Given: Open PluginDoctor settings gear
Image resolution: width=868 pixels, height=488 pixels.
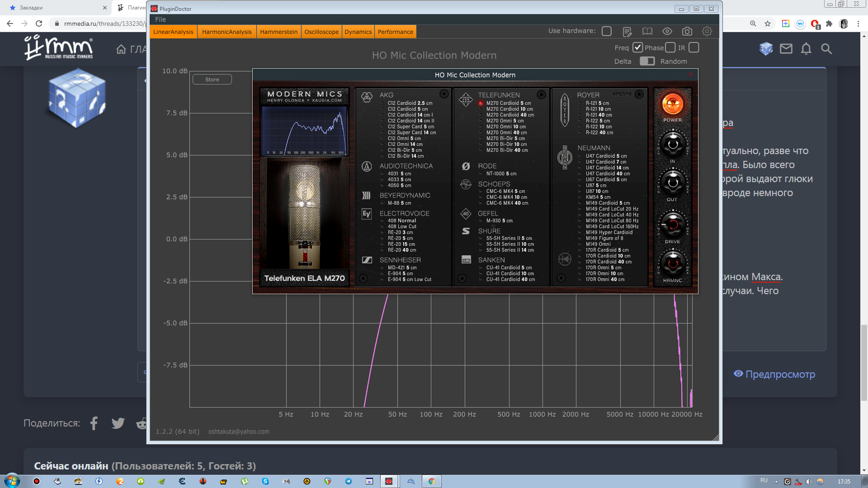Looking at the screenshot, I should pyautogui.click(x=707, y=31).
